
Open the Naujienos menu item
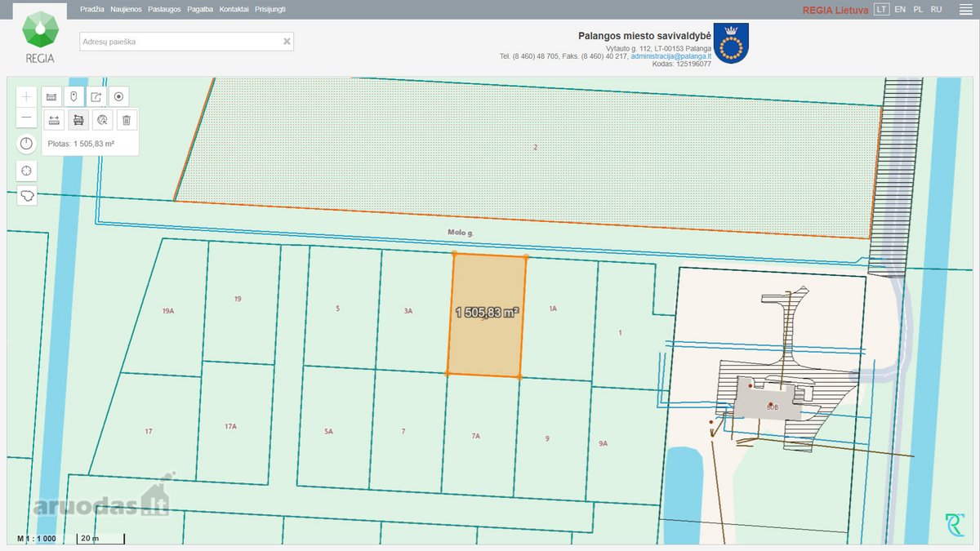pyautogui.click(x=126, y=9)
